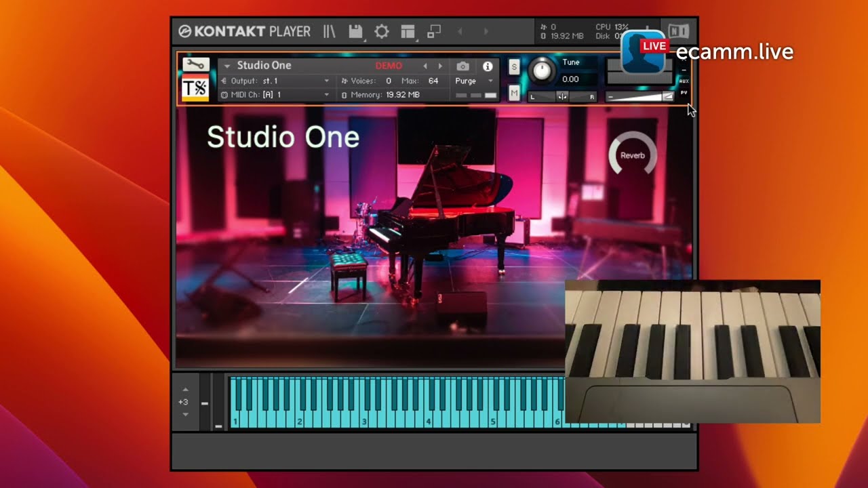Viewport: 868px width, 488px height.
Task: Open the Kontakt library browser icon
Action: pyautogui.click(x=330, y=31)
